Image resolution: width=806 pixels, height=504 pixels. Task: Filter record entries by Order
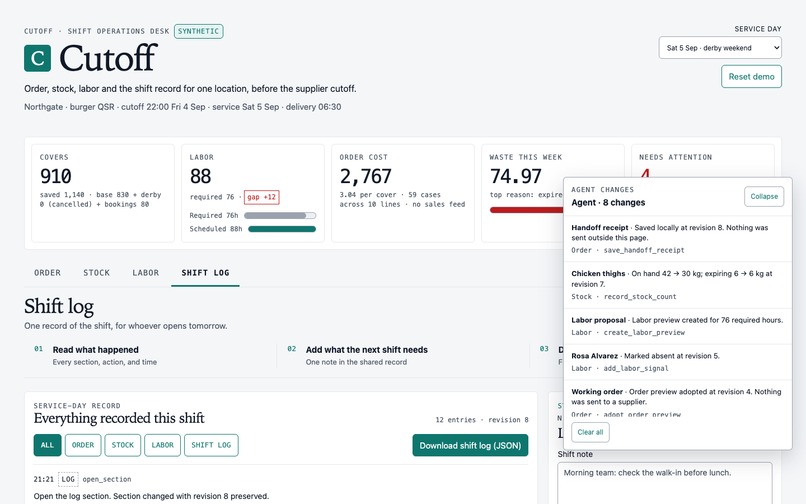[83, 445]
